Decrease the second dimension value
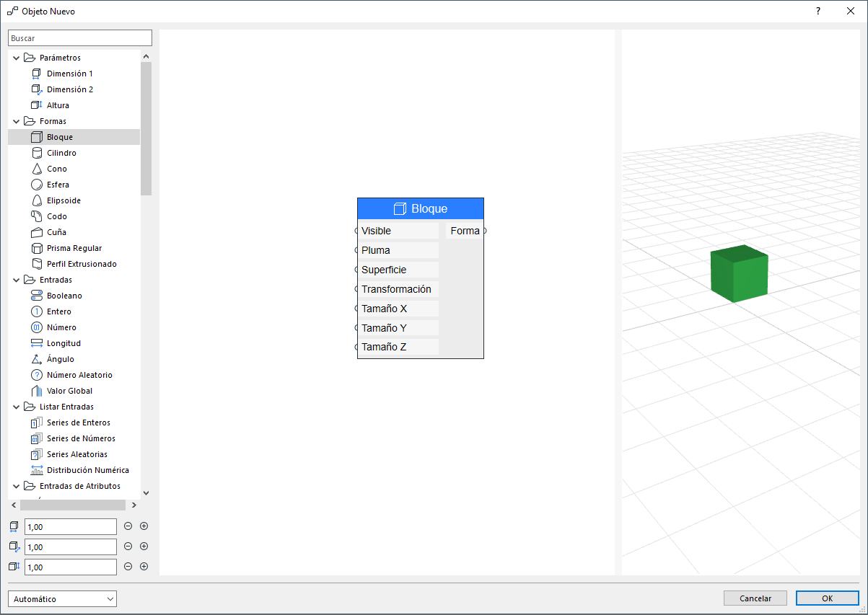This screenshot has width=868, height=615. click(x=128, y=547)
